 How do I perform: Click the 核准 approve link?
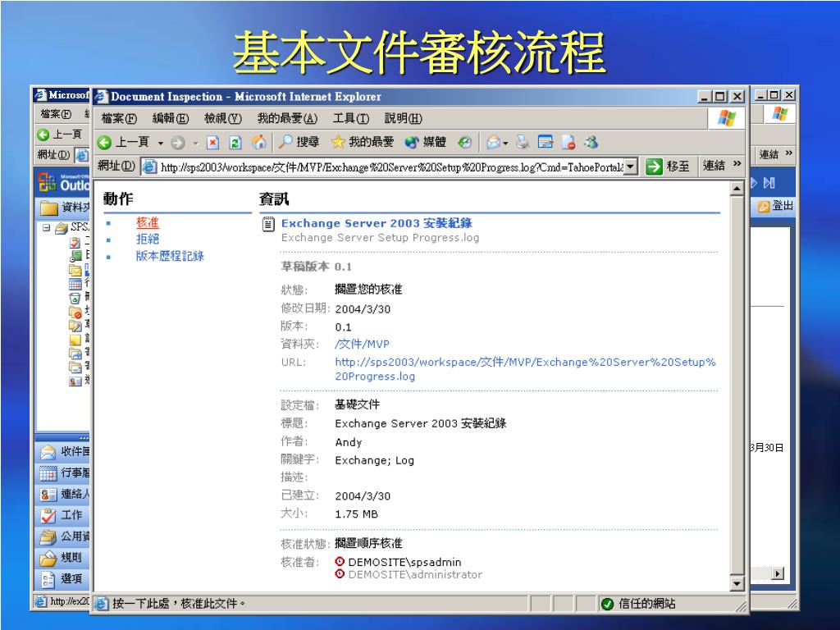point(148,223)
